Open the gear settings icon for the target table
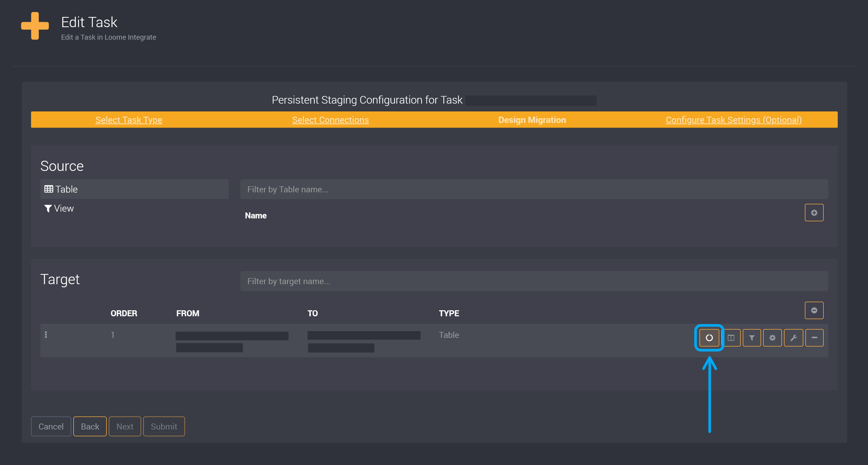868x465 pixels. coord(773,338)
